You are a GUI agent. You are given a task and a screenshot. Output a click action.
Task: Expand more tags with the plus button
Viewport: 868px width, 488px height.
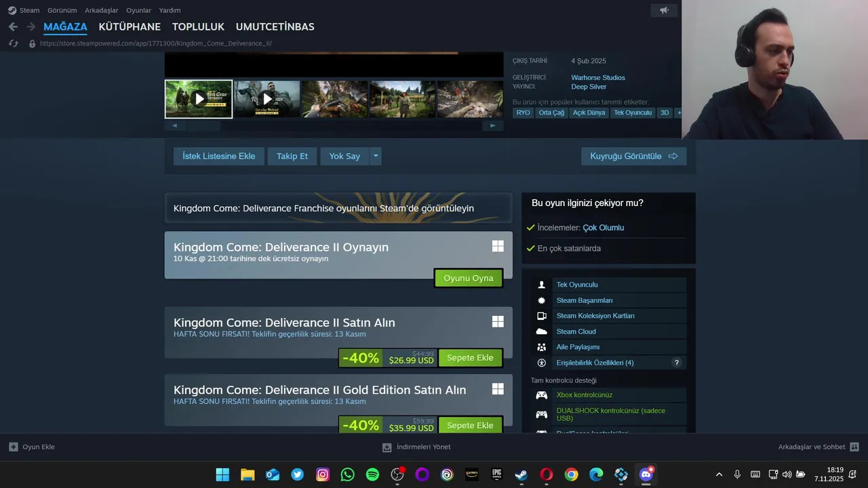point(679,113)
